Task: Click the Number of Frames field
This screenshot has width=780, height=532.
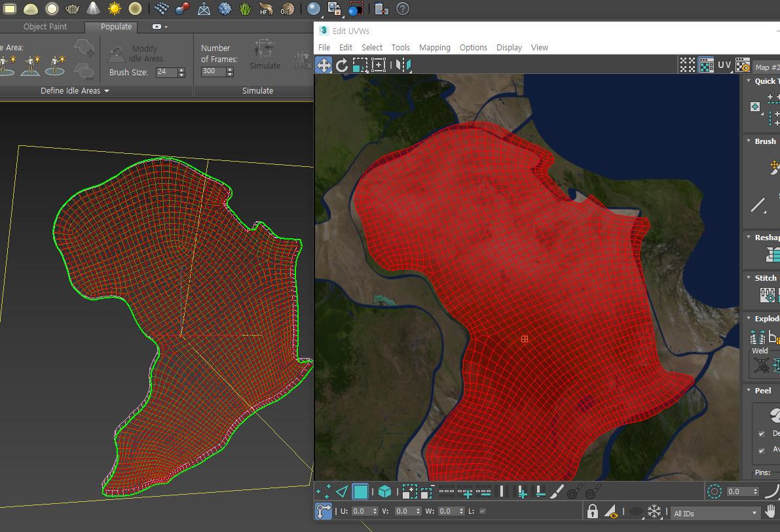Action: (213, 71)
